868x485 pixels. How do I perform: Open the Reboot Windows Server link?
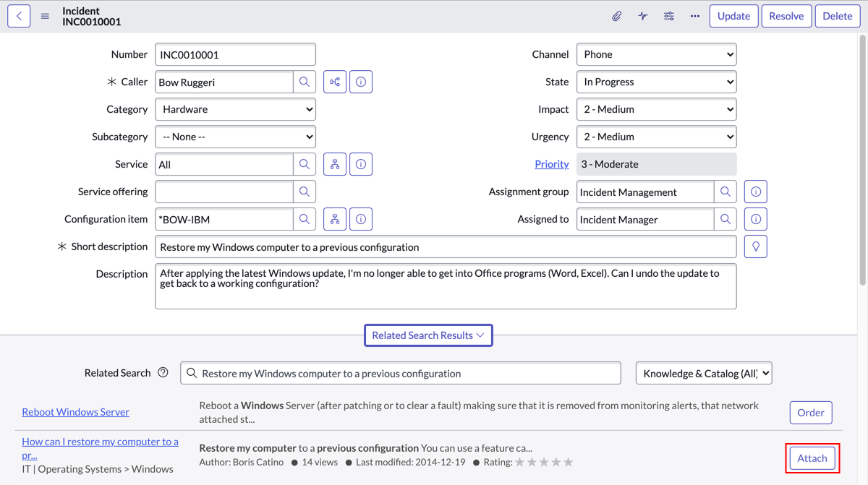[x=75, y=412]
